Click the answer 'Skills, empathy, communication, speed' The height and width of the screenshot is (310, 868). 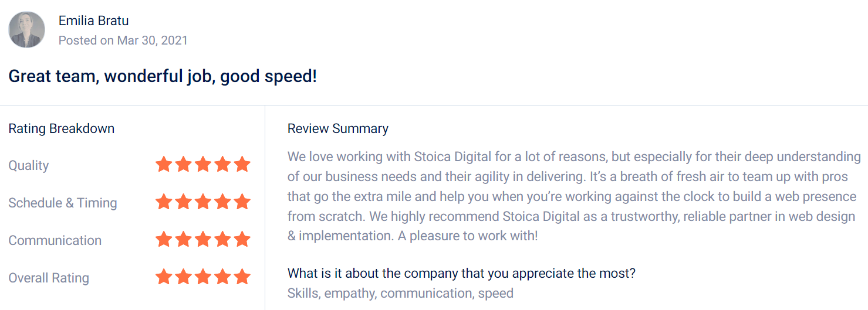400,293
